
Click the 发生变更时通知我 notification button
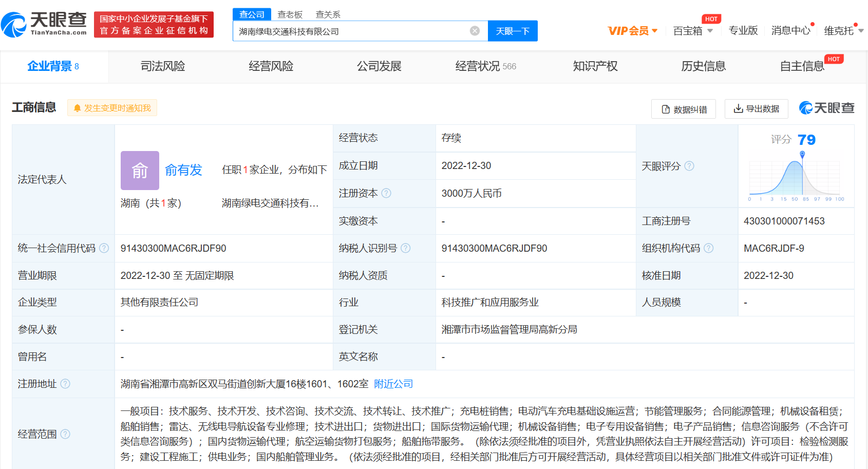tap(112, 108)
